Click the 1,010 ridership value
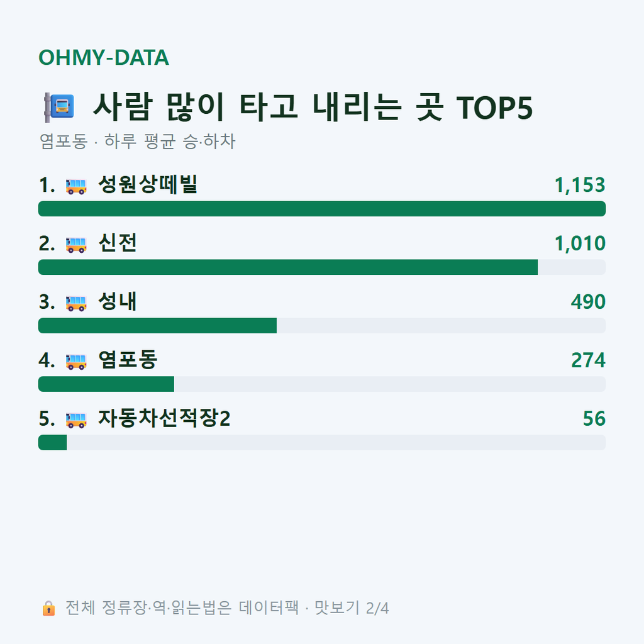Image resolution: width=644 pixels, height=644 pixels. pos(580,243)
